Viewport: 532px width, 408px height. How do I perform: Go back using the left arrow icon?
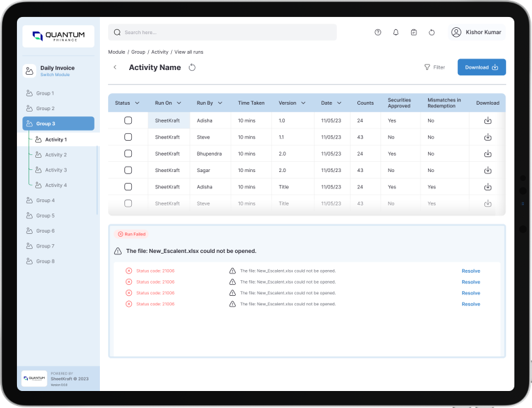[115, 67]
